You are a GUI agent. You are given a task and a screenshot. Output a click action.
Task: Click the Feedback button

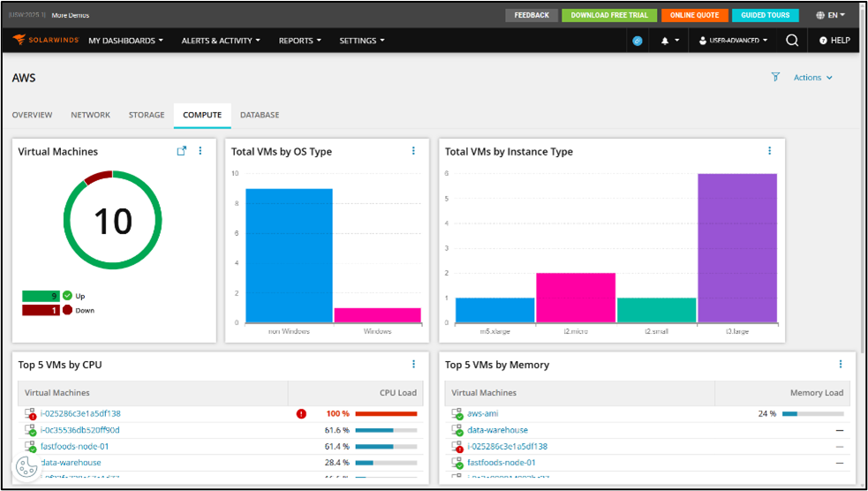(x=532, y=16)
